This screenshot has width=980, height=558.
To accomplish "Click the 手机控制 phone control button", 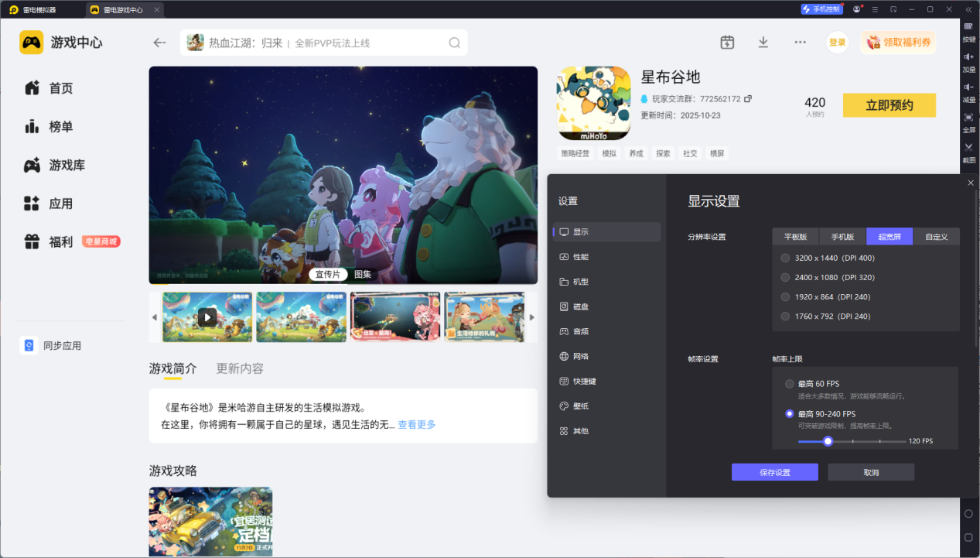I will 821,9.
